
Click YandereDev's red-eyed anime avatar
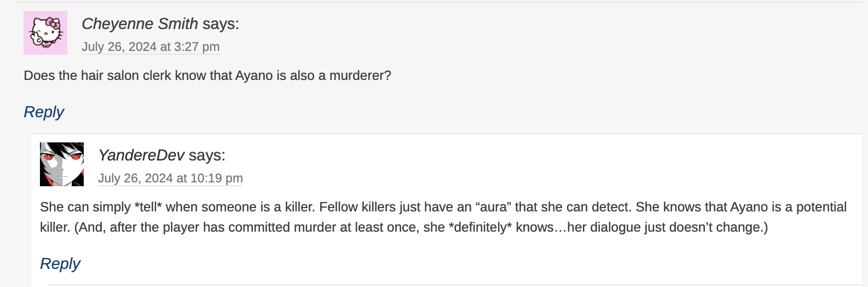point(62,164)
